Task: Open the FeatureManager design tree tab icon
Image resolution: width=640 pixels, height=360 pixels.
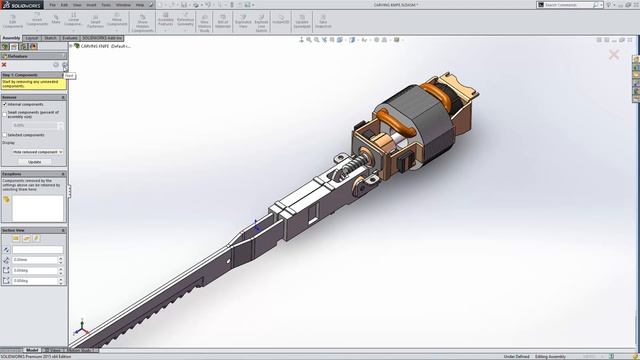Action: tap(5, 47)
